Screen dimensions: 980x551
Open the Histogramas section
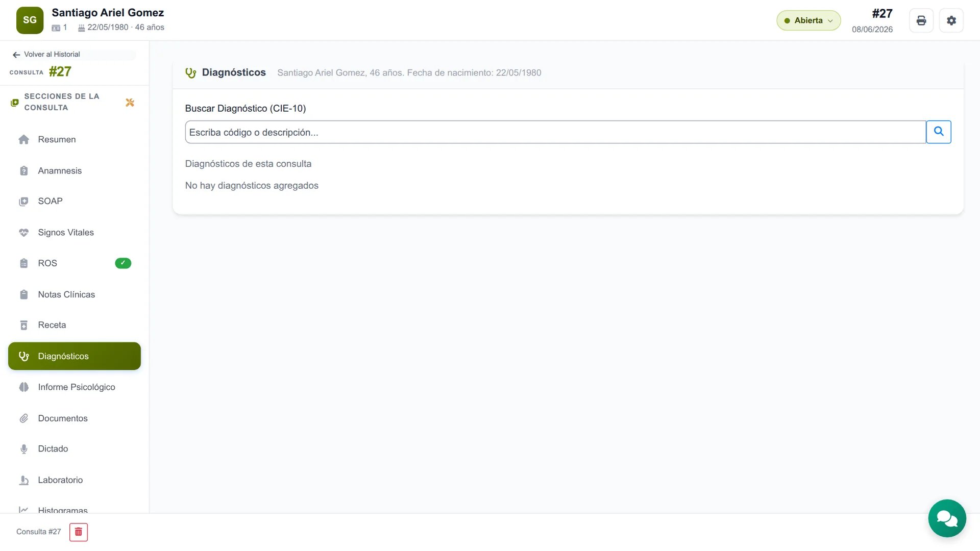[x=75, y=509]
